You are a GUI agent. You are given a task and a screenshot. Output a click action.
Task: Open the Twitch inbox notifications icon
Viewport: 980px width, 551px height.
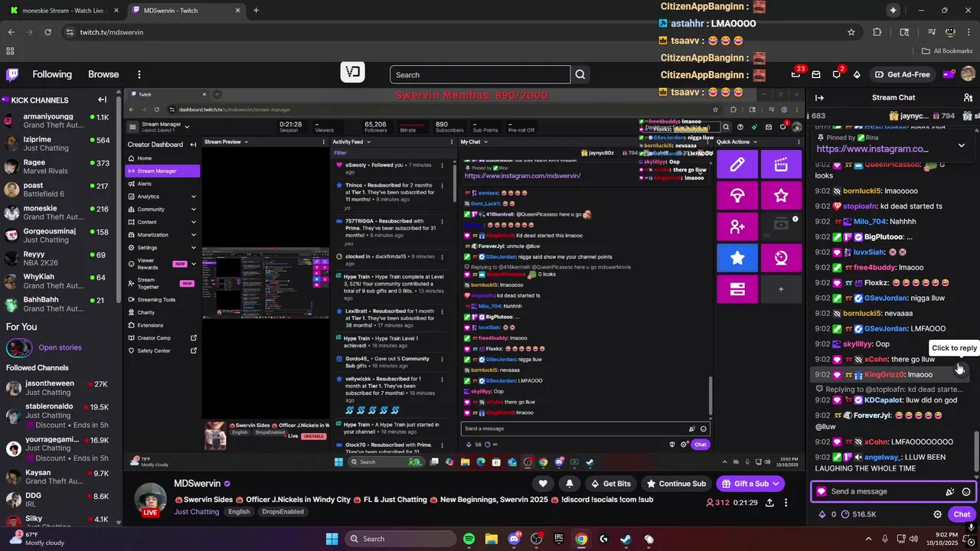click(816, 74)
